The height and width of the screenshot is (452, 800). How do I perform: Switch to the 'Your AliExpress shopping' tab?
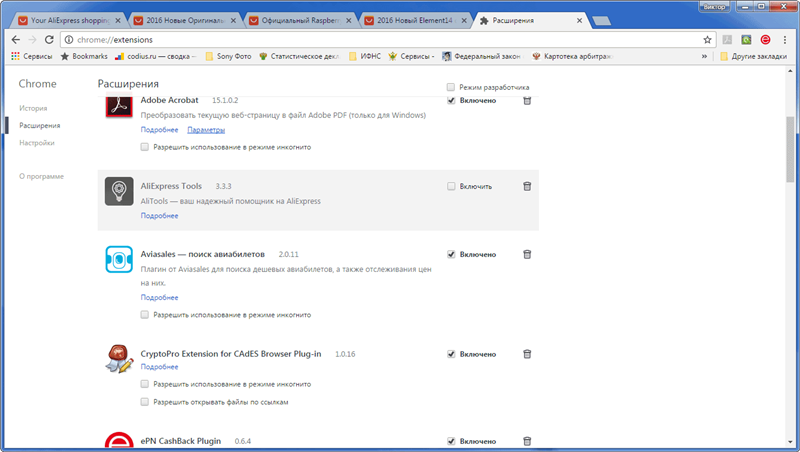coord(68,19)
